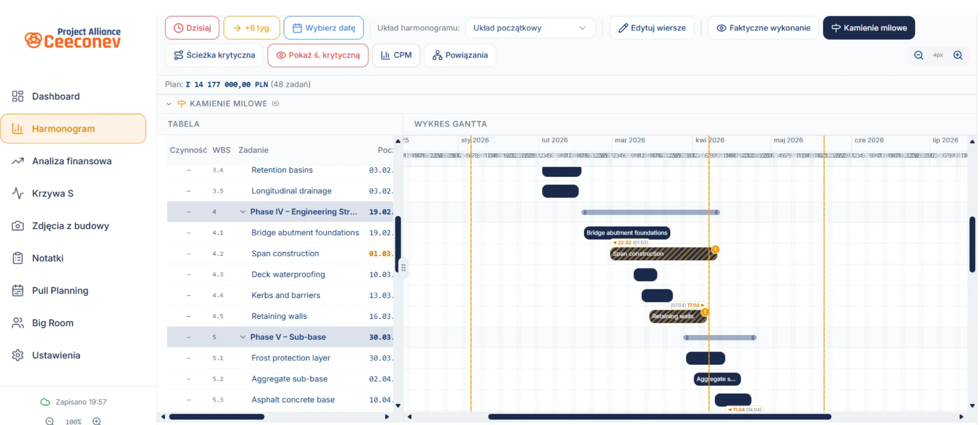Click the Gantt chart horizontal scrollbar
980x425 pixels.
tap(659, 417)
